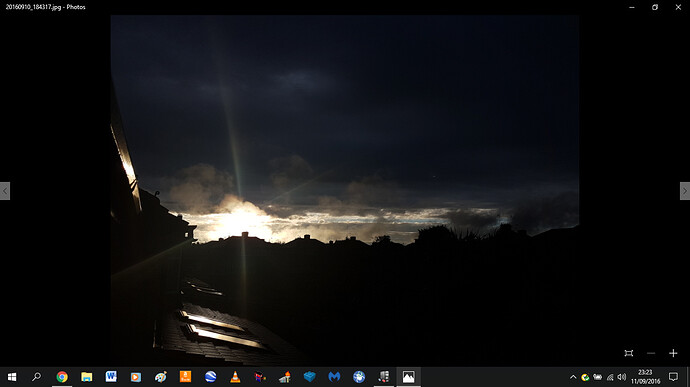Zoom out with the minus icon
The image size is (690, 387).
pyautogui.click(x=651, y=353)
